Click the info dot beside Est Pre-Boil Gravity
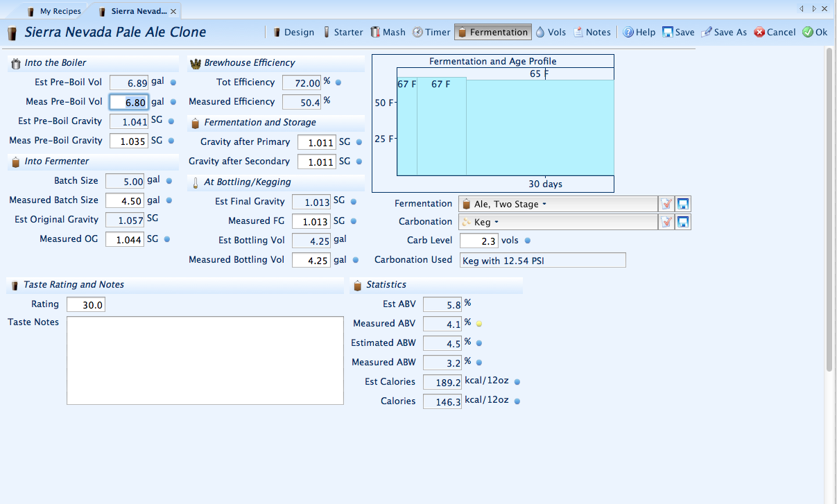 point(171,121)
